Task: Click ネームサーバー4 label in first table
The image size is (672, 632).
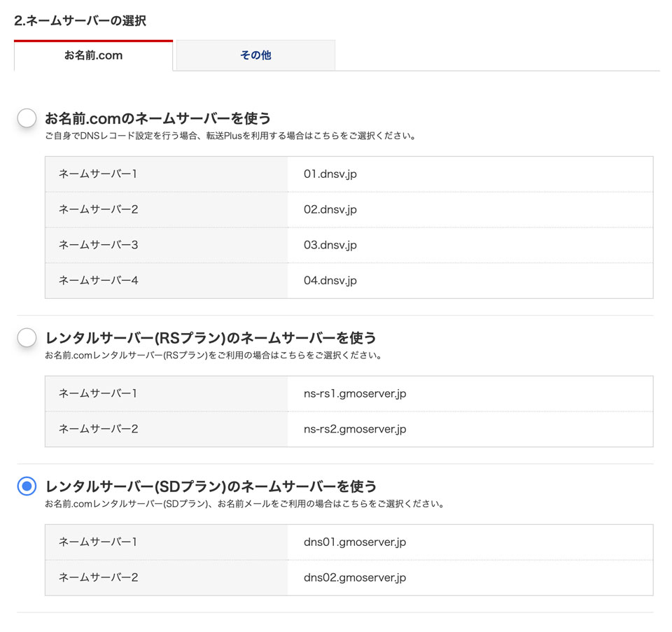Action: pos(98,281)
